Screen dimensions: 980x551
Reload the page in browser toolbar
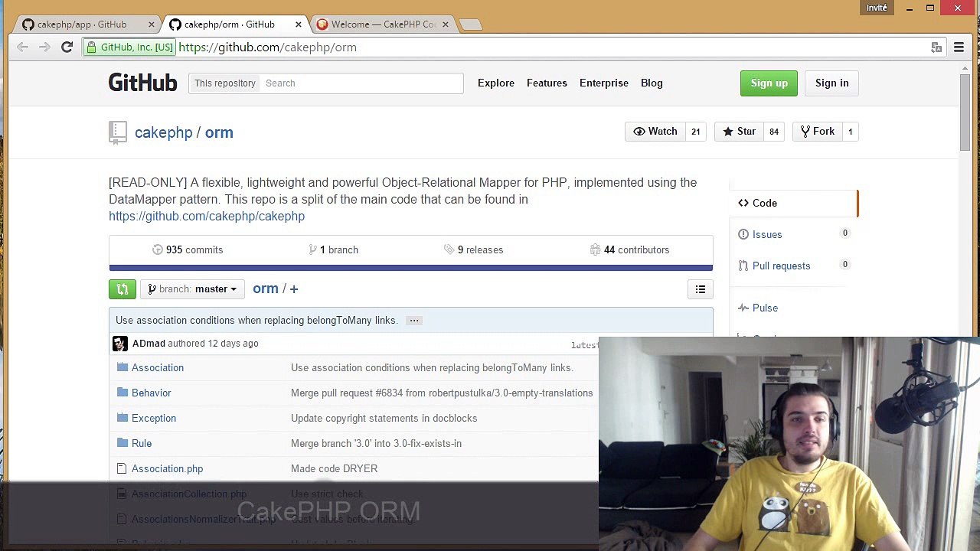tap(67, 47)
